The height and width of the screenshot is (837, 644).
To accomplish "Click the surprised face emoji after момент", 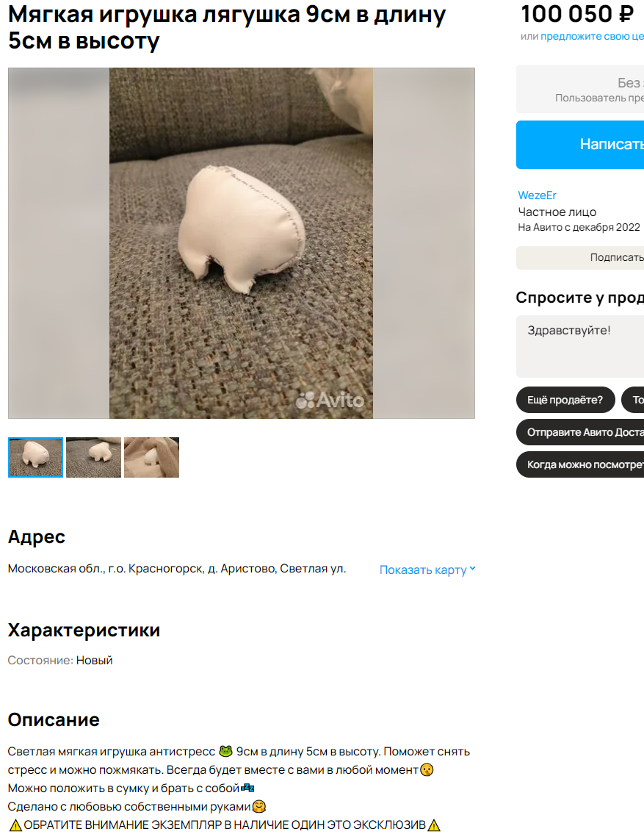I will [427, 769].
